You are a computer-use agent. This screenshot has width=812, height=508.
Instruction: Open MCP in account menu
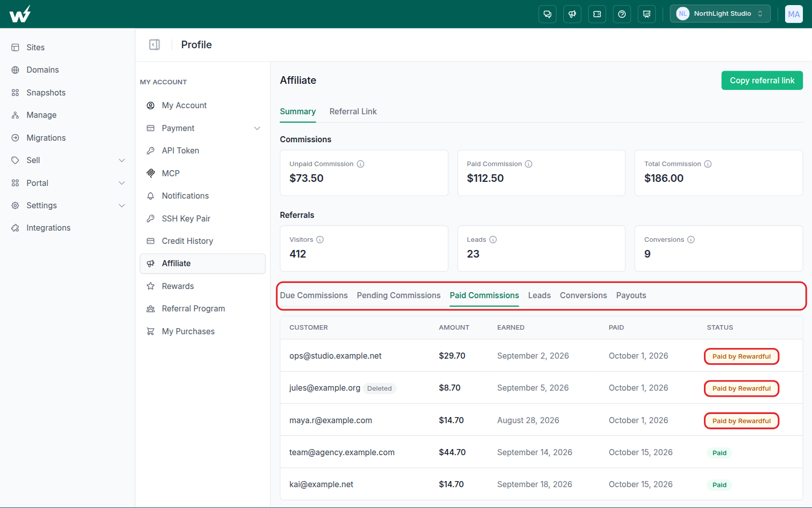click(202, 173)
